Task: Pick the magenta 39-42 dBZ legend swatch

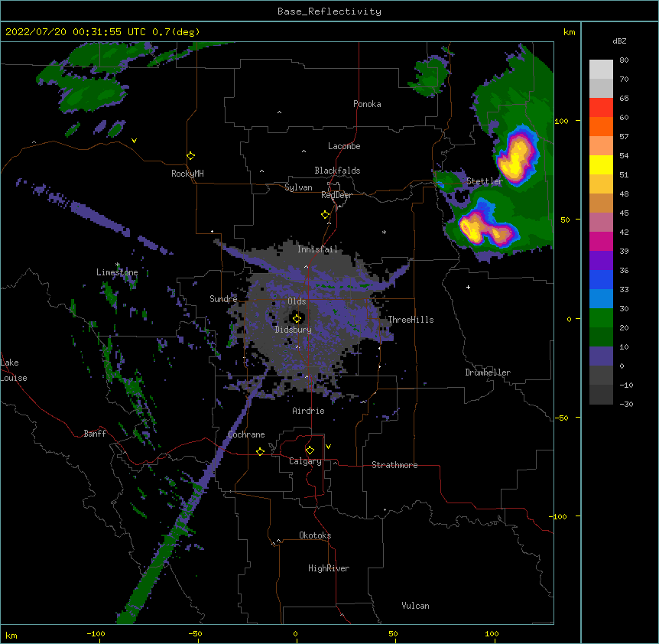Action: click(x=601, y=241)
